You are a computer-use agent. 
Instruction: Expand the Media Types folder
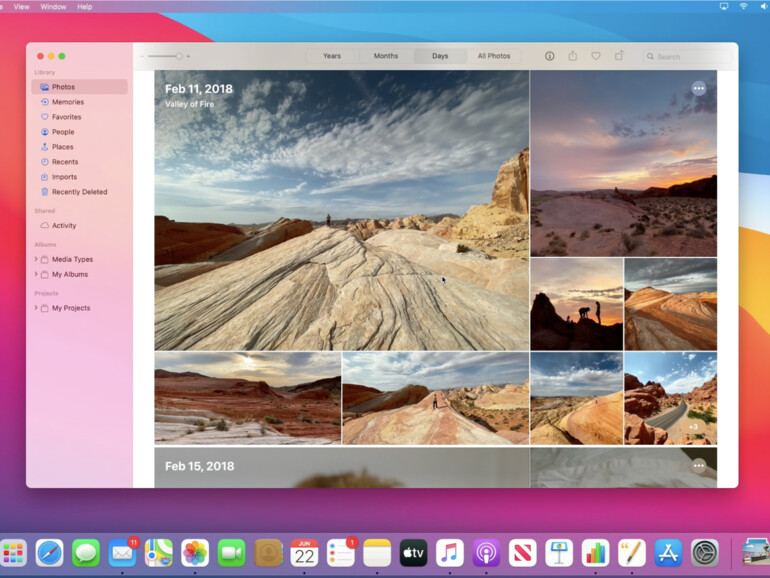point(36,259)
